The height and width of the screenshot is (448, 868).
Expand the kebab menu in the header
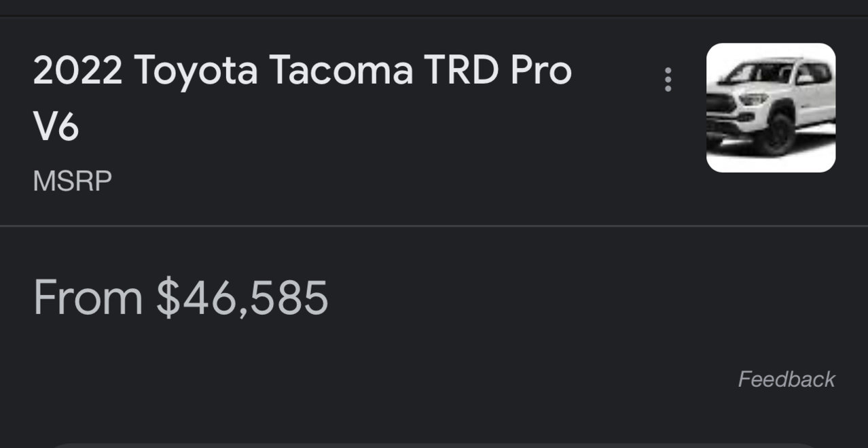pos(668,80)
